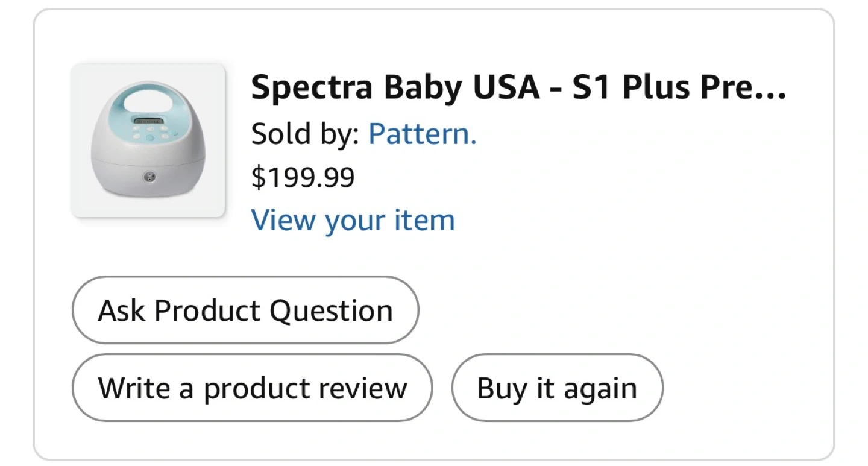Click the pump's LCD display in thumbnail
868x466 pixels.
(148, 121)
